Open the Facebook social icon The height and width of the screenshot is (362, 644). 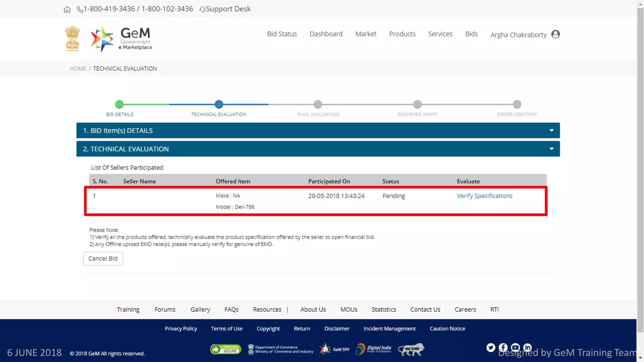(x=503, y=347)
